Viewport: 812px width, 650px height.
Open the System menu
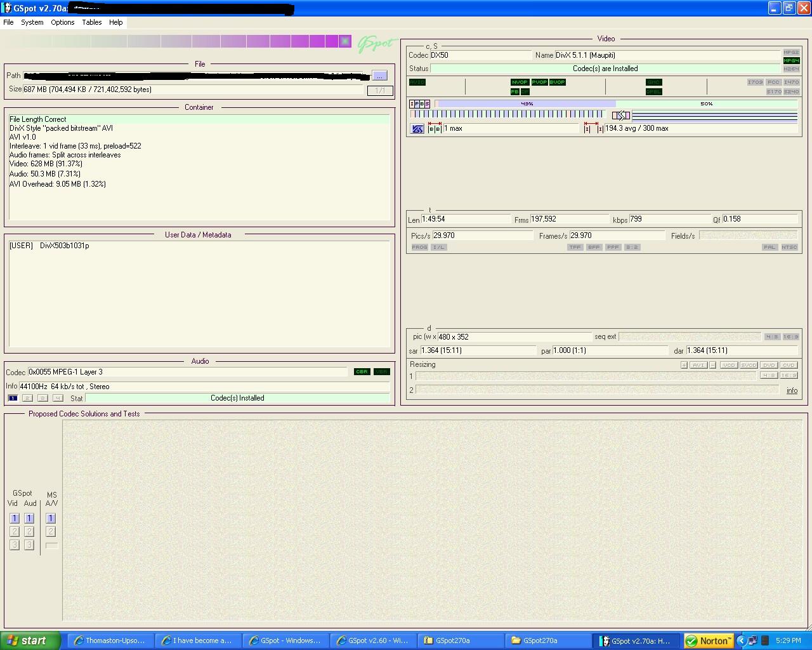32,22
